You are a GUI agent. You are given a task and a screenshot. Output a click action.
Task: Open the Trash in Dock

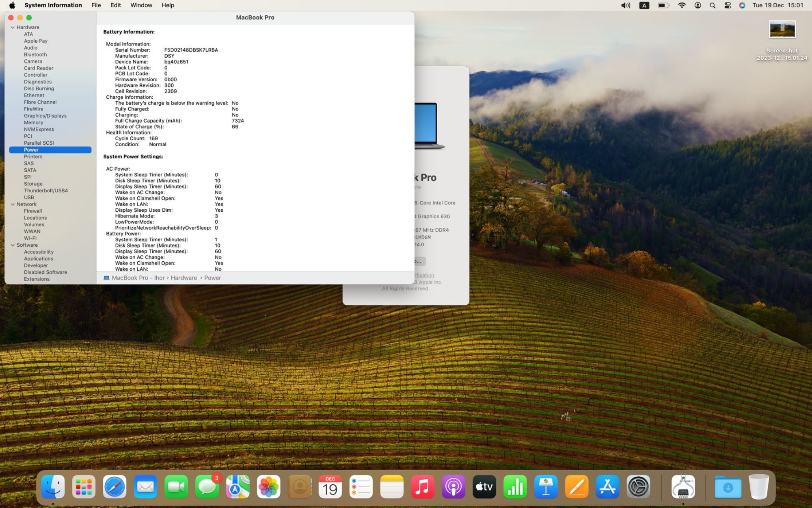[x=759, y=486]
